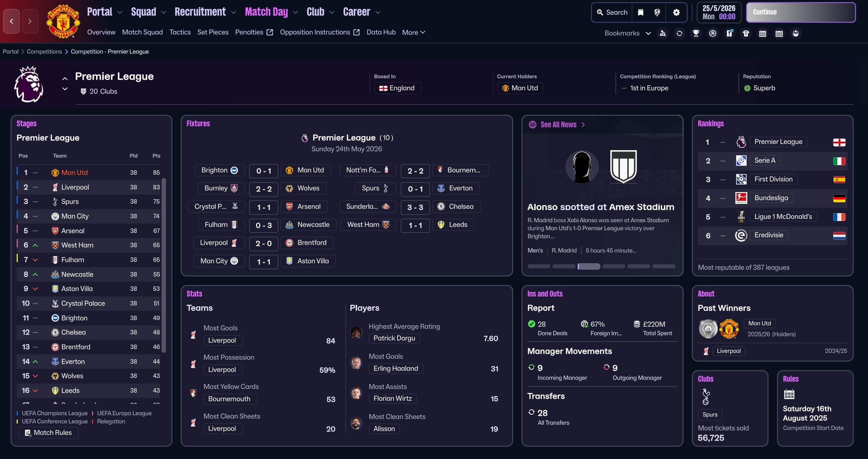This screenshot has width=868, height=459.
Task: Click the player search bookmark icon
Action: (x=663, y=33)
